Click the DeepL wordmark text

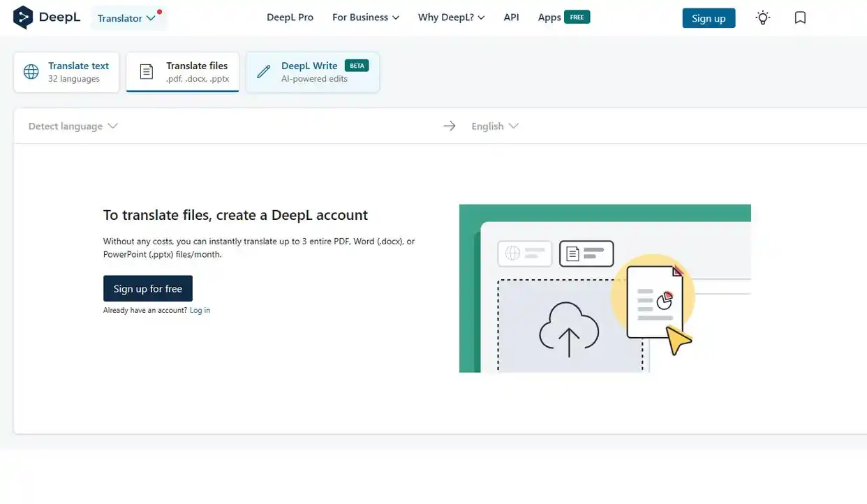[x=59, y=17]
